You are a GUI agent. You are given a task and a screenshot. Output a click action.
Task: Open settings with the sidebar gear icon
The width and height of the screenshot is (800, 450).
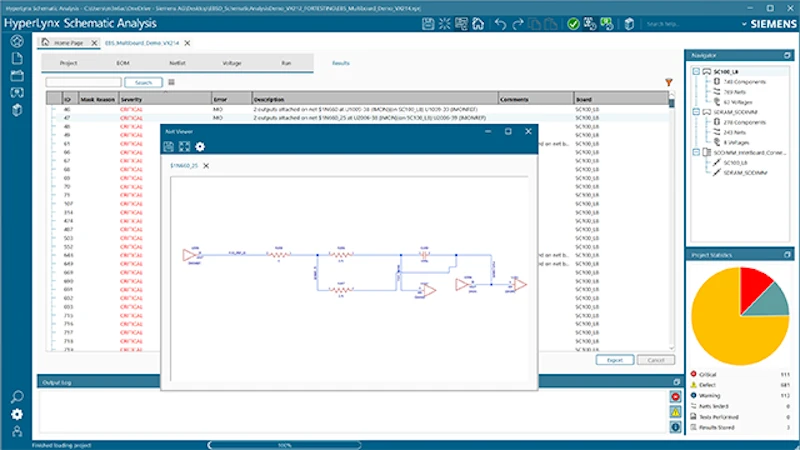[x=17, y=414]
